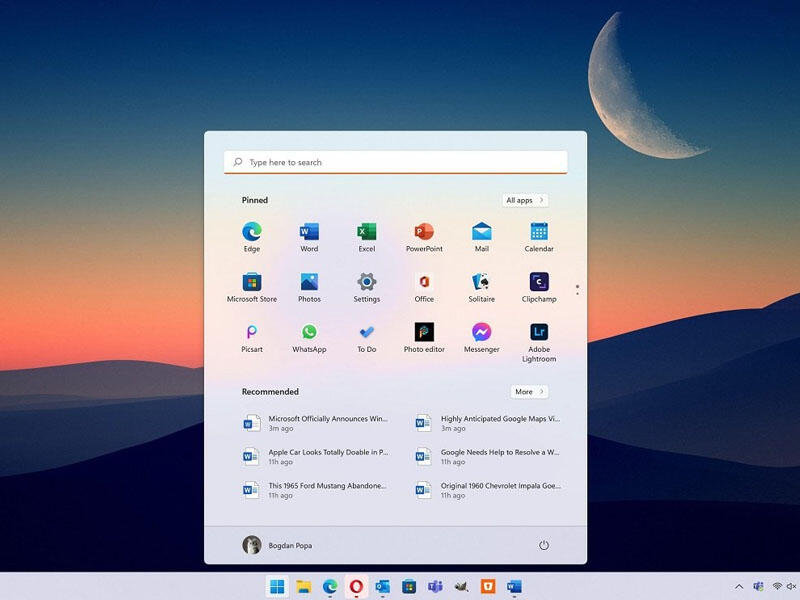Open WhatsApp
The height and width of the screenshot is (600, 800).
point(309,338)
